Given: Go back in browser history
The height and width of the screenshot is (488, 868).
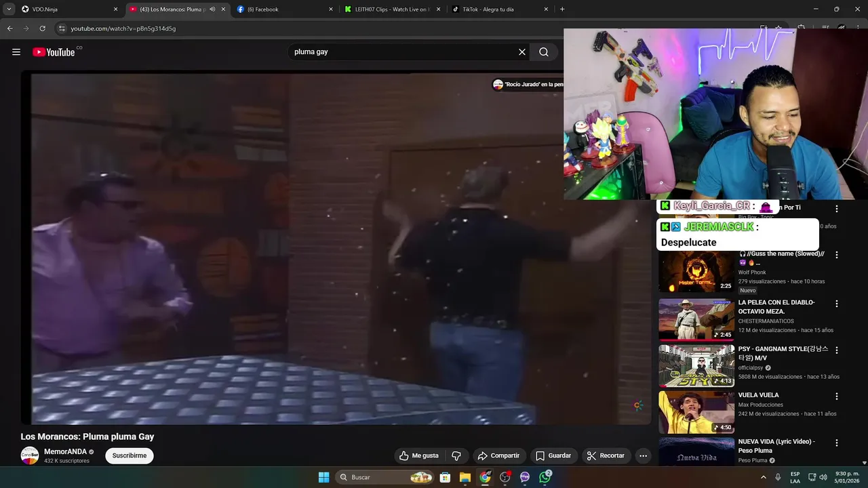Looking at the screenshot, I should coord(9,28).
